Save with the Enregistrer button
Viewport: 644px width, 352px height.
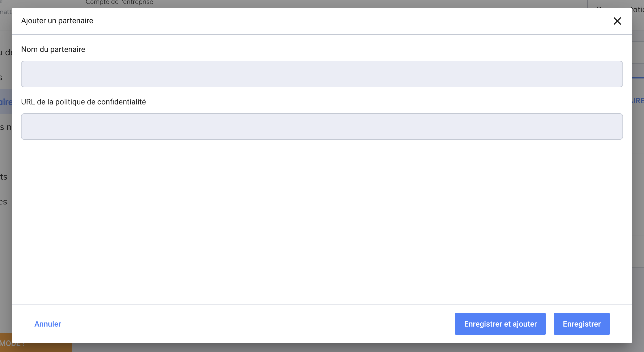[582, 324]
